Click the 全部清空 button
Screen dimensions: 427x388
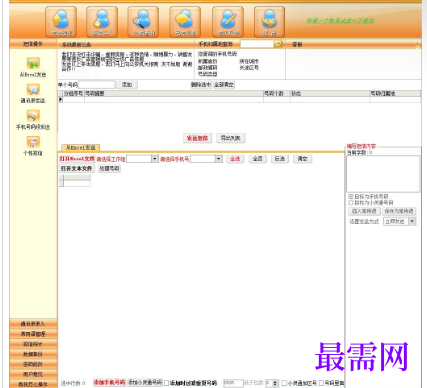click(224, 85)
